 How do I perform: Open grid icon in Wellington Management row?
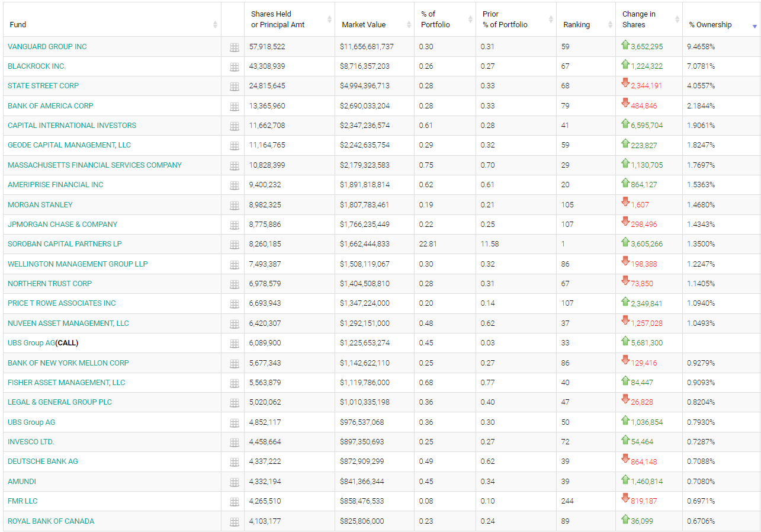pos(234,265)
